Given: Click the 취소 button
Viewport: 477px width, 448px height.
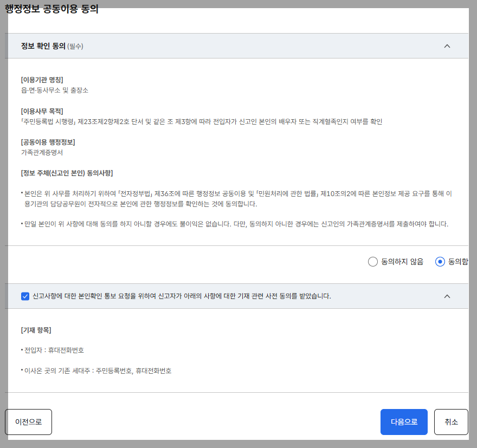Looking at the screenshot, I should 451,422.
